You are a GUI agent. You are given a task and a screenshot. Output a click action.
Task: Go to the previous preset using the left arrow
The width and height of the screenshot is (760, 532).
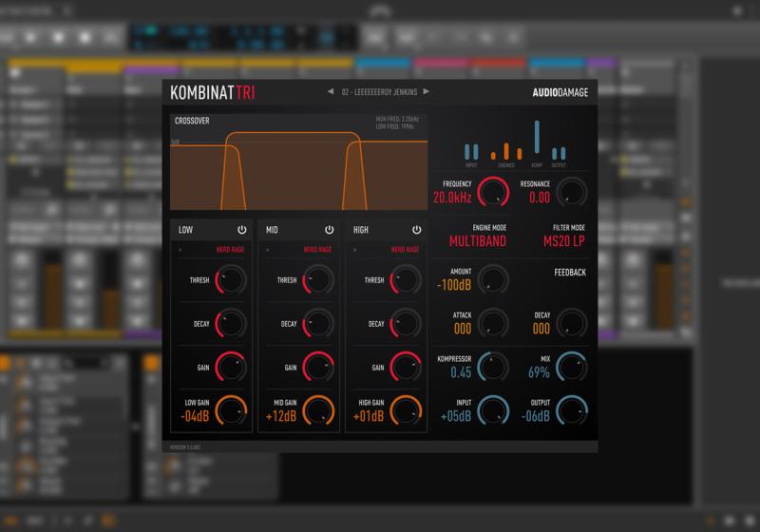click(x=331, y=92)
